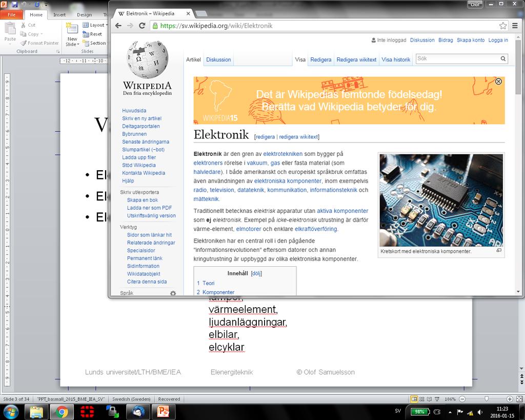Click the enlarge icon beside the image caption
This screenshot has width=525, height=420.
(499, 251)
